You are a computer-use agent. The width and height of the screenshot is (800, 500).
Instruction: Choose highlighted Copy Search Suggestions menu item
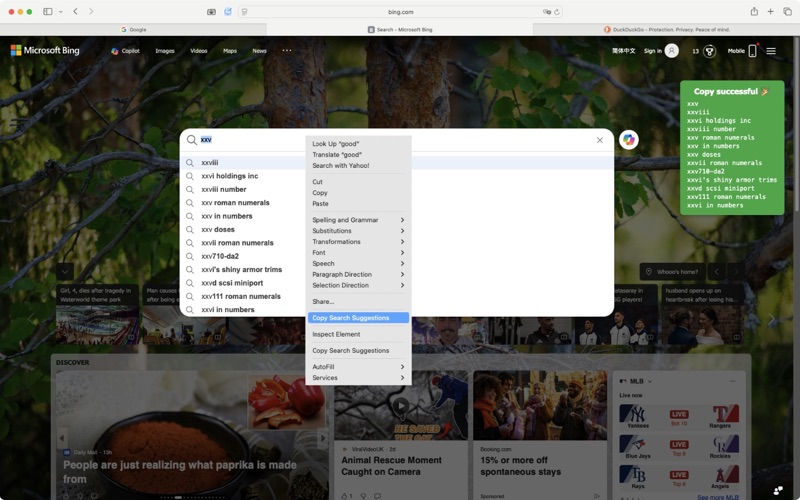pos(358,318)
